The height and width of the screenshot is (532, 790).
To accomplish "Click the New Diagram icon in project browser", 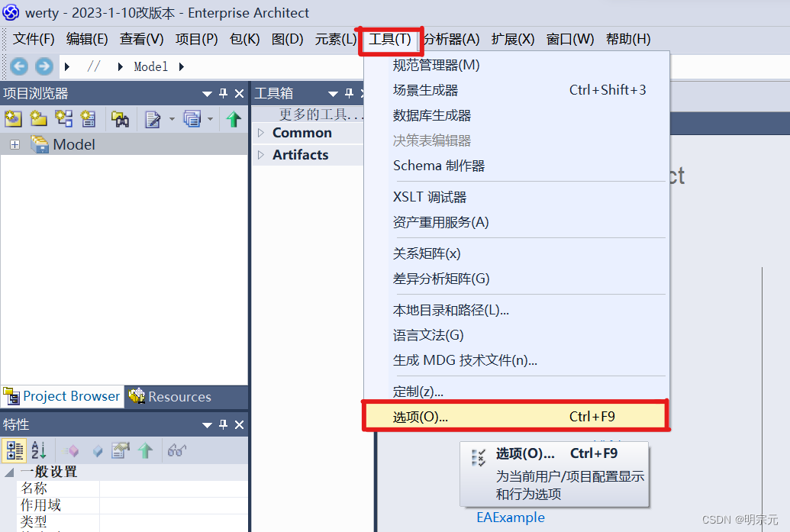I will click(x=63, y=119).
